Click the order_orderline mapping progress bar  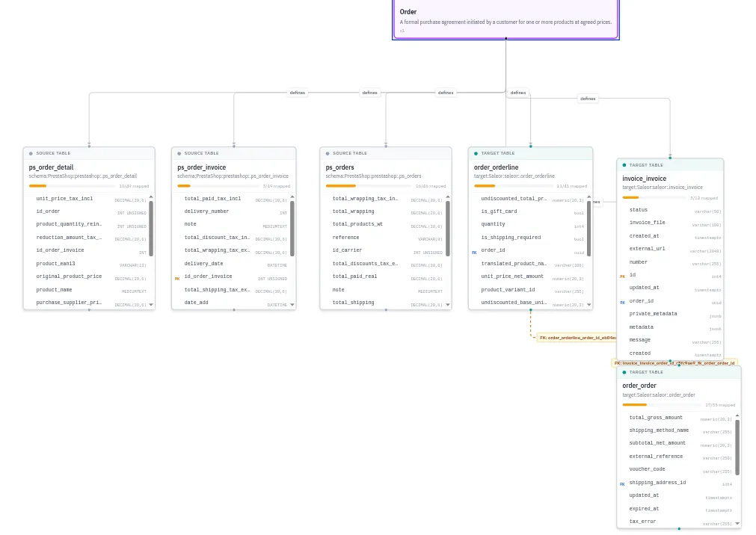pos(514,186)
